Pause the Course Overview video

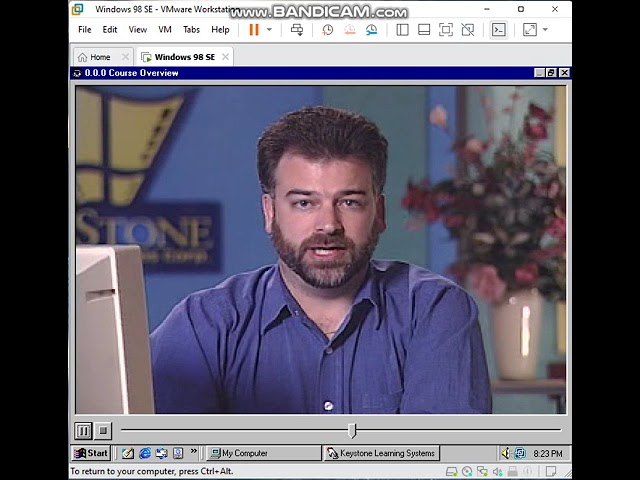83,431
